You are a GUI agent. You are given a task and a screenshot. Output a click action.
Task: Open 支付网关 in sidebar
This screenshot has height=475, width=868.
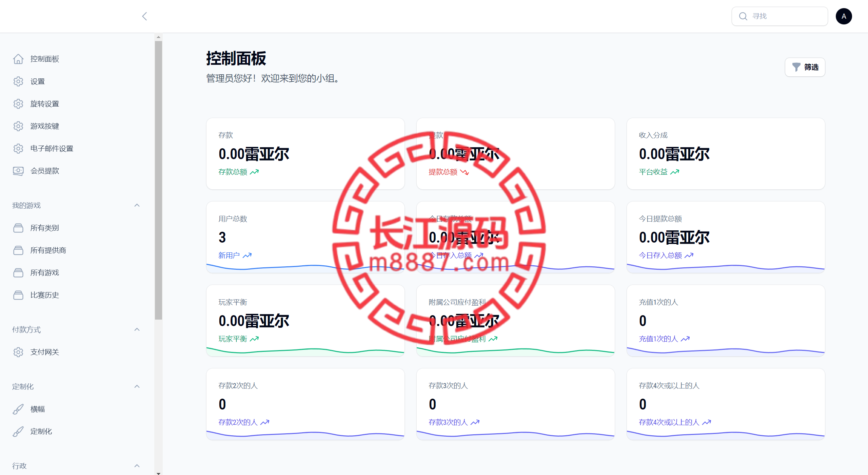(x=45, y=352)
